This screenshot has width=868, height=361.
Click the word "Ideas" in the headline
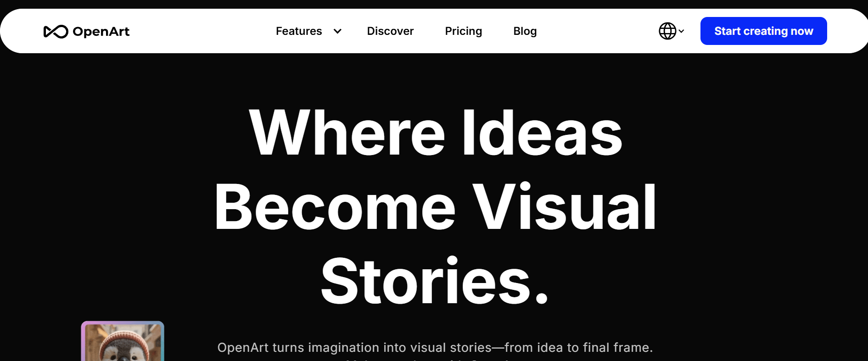click(542, 133)
